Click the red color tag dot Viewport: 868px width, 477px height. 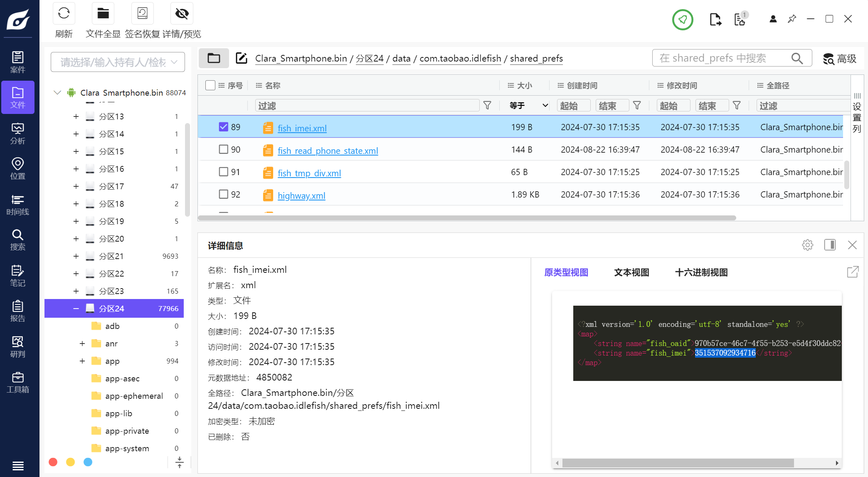point(53,462)
